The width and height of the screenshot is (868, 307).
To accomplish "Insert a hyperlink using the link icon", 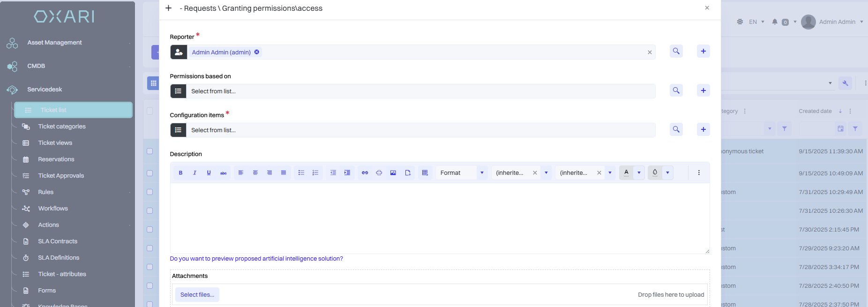I will 365,173.
